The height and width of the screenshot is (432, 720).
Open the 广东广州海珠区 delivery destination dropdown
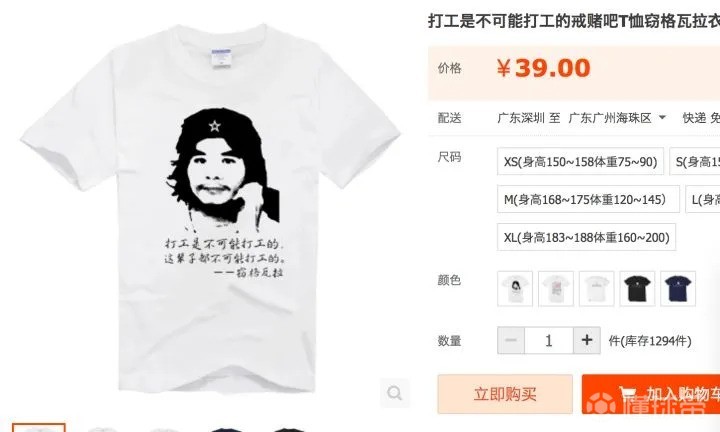point(617,118)
